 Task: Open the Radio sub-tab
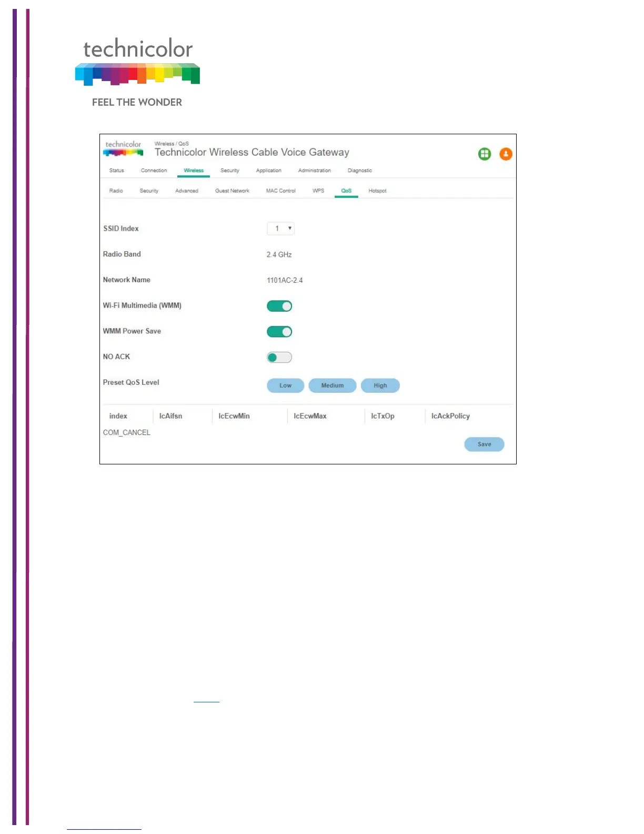(116, 191)
